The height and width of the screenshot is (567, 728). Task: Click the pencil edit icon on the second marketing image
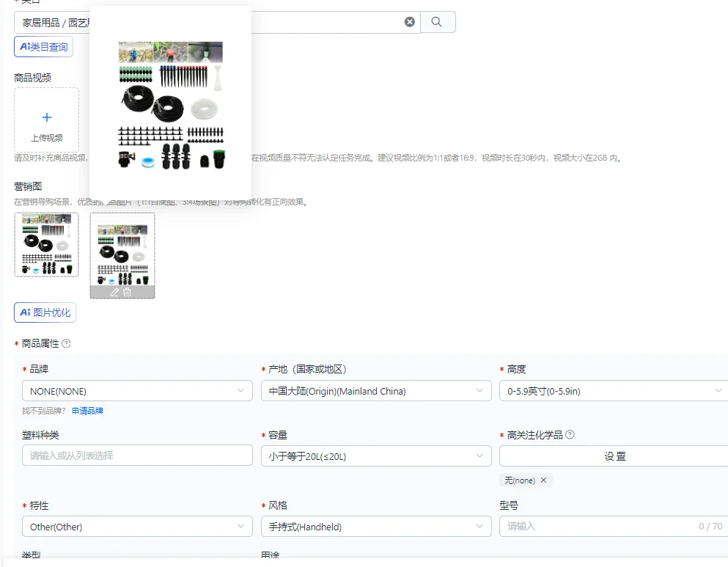[114, 292]
